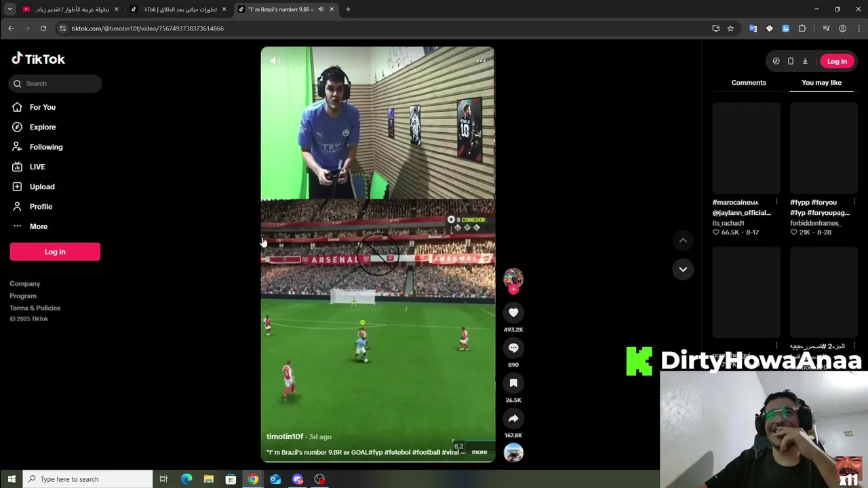Screen dimensions: 868x488
Task: Open forbiddenframes_ author link
Action: pyautogui.click(x=815, y=223)
